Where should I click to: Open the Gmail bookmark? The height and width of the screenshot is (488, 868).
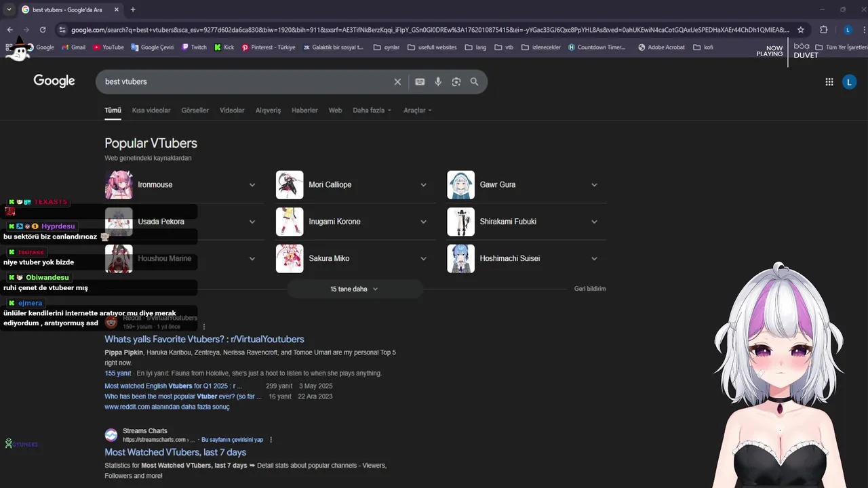pos(73,47)
